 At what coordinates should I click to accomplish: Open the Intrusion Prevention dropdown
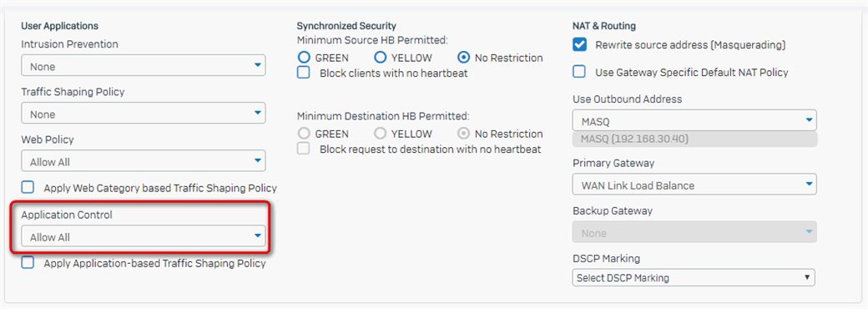144,66
